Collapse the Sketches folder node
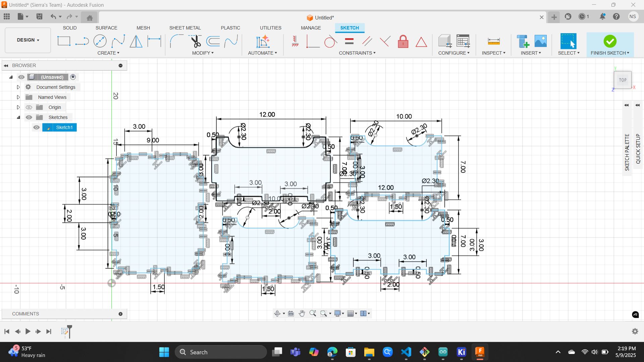This screenshot has height=362, width=644. 18,117
